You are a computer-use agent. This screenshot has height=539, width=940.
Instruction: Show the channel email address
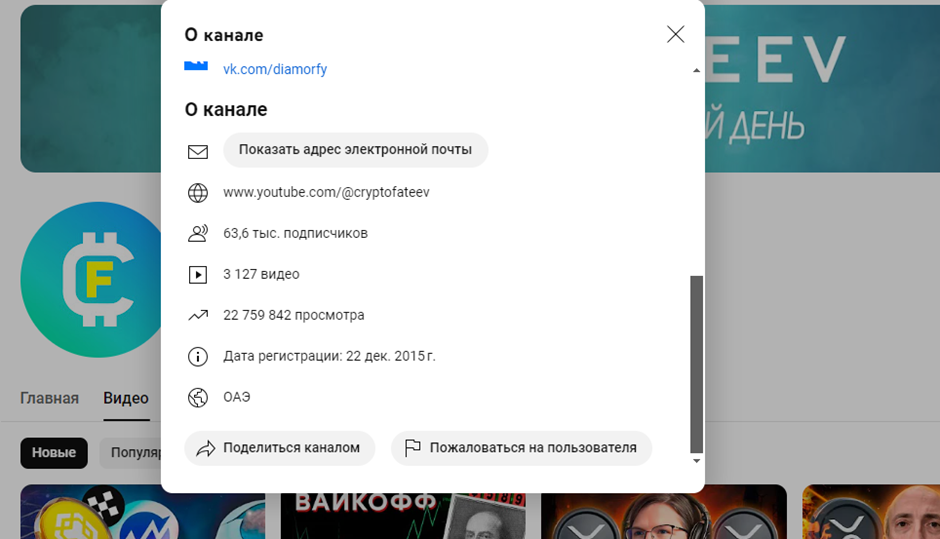[x=355, y=150]
